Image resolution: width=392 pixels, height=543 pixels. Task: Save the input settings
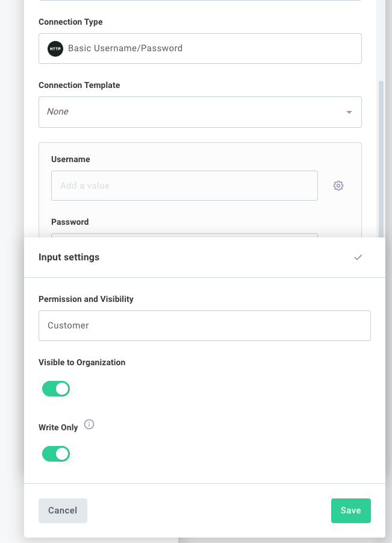(351, 510)
